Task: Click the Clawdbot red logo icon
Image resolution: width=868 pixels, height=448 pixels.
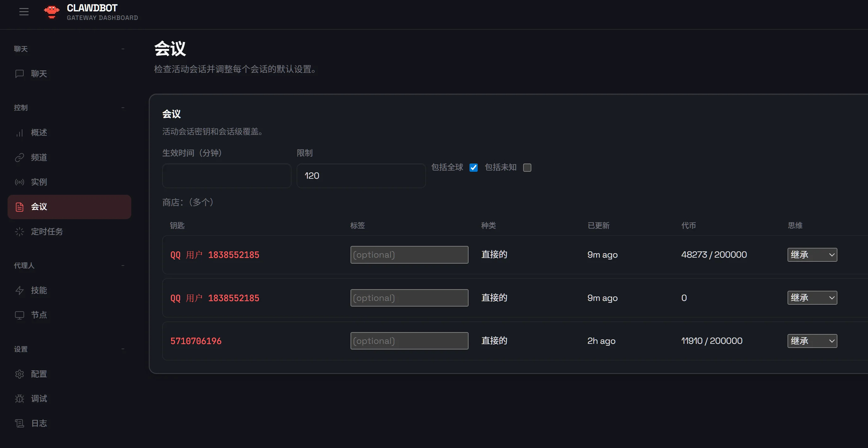Action: pos(51,12)
